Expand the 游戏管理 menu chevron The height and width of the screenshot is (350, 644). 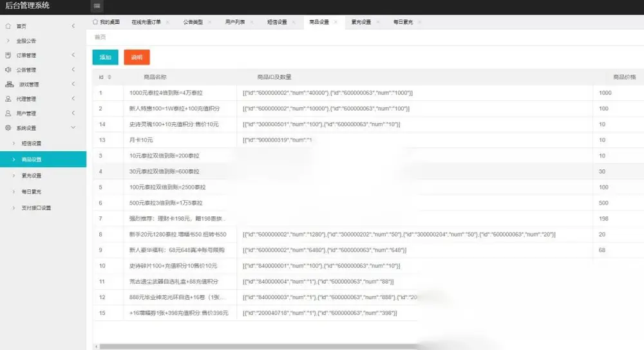[x=73, y=84]
